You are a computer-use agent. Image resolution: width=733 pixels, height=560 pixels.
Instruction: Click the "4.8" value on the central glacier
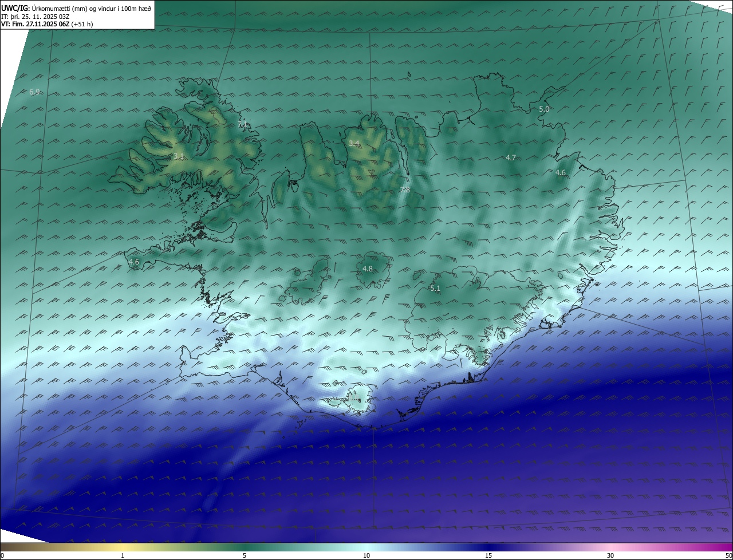pos(368,269)
